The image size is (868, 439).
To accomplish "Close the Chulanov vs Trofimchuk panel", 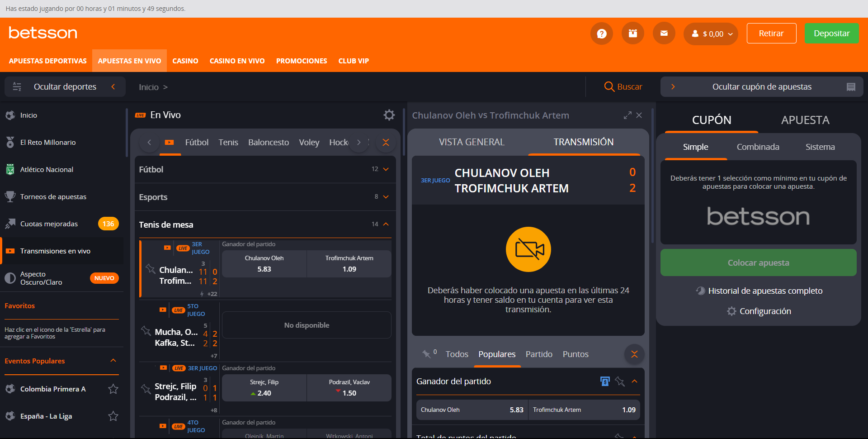I will click(x=639, y=115).
